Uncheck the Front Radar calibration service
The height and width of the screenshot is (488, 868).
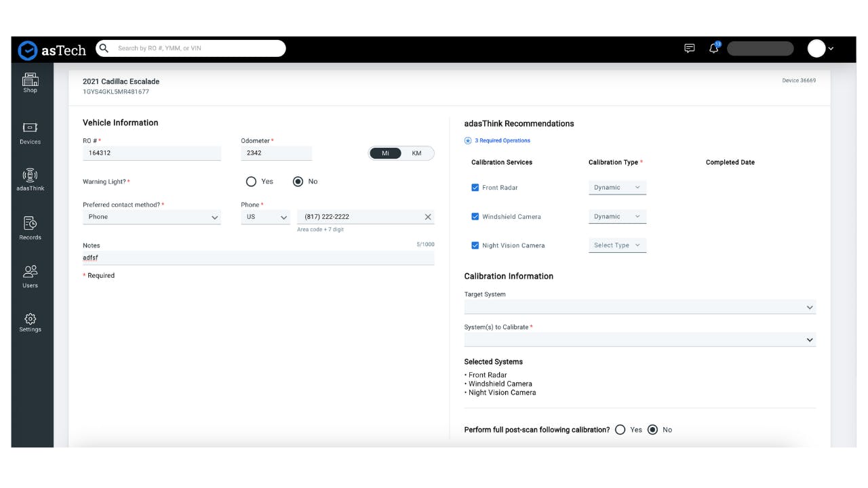click(475, 187)
